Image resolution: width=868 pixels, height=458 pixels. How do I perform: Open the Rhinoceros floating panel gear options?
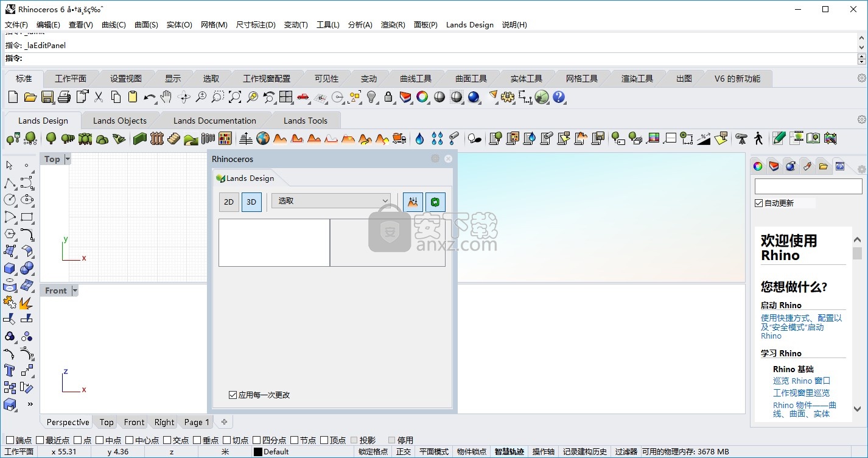point(435,159)
